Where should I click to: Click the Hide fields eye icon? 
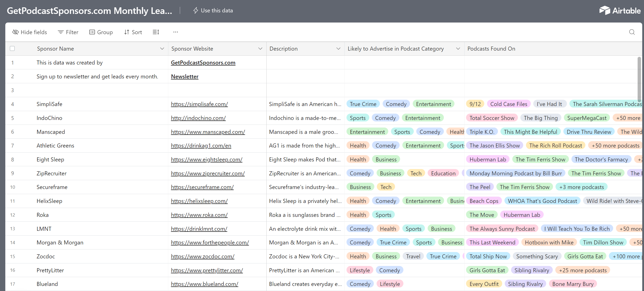pos(15,32)
